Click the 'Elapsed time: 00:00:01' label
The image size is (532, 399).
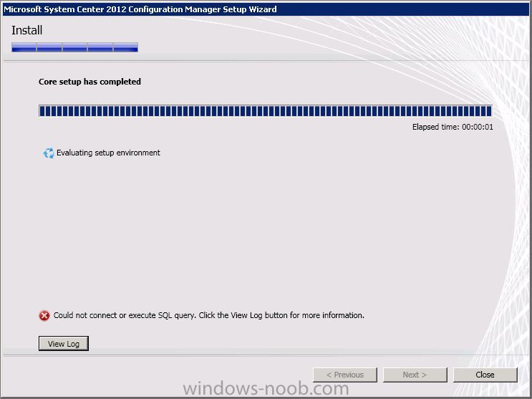tap(453, 127)
